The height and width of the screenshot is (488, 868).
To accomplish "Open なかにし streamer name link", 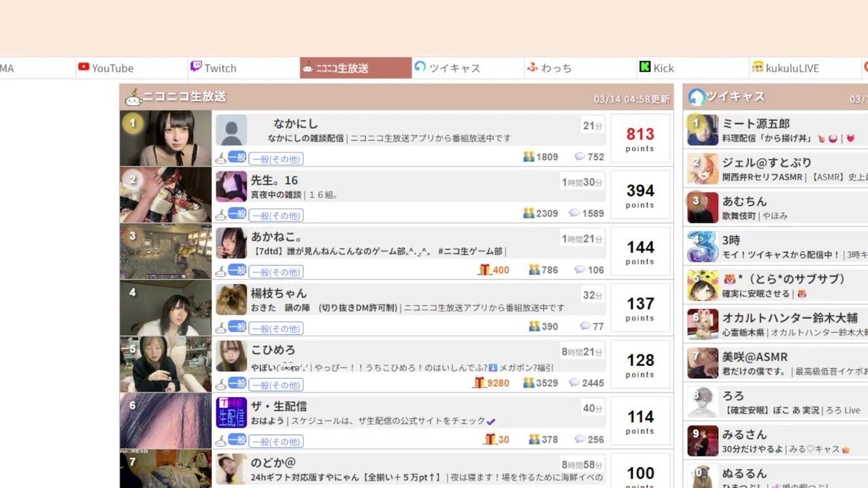I will tap(296, 123).
